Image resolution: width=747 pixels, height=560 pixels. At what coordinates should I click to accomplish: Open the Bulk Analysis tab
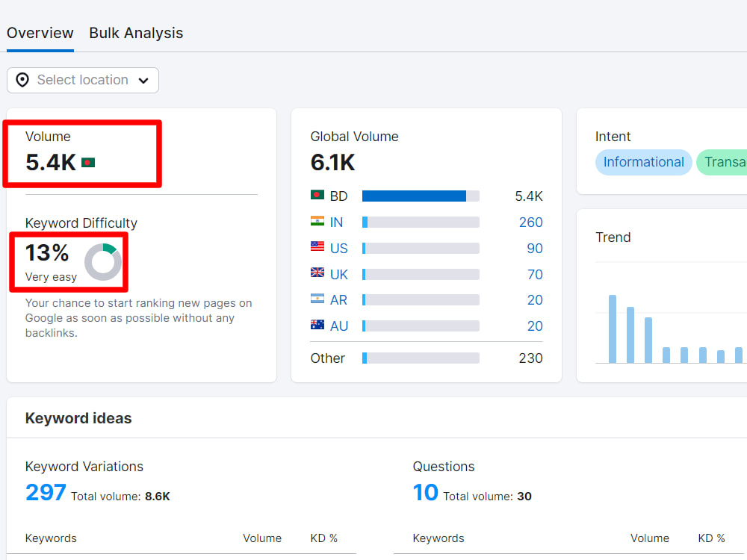[x=136, y=33]
